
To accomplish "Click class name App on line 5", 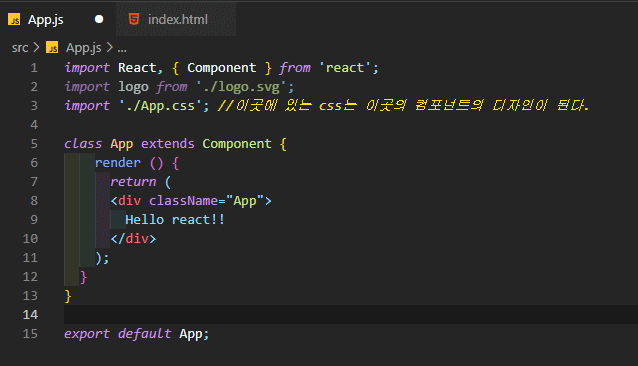I will click(121, 144).
